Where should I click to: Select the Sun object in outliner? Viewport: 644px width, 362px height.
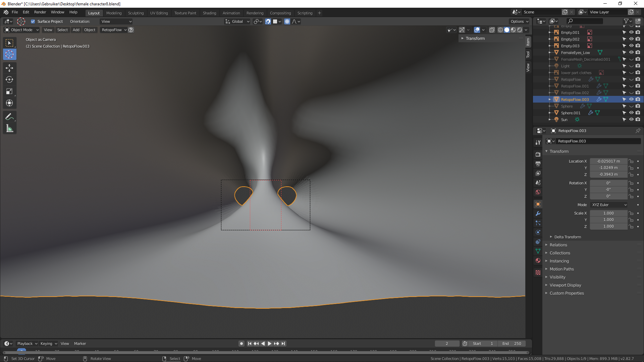(564, 120)
